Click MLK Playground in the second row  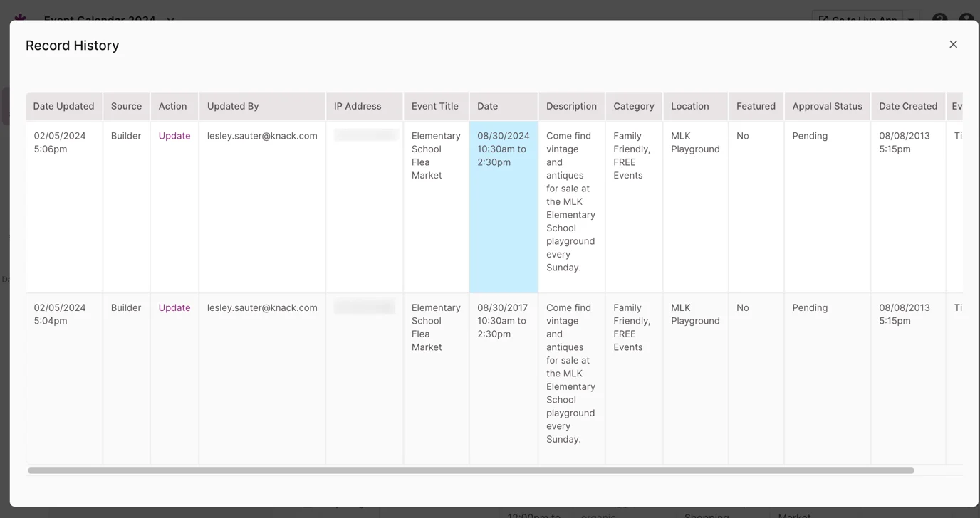695,314
